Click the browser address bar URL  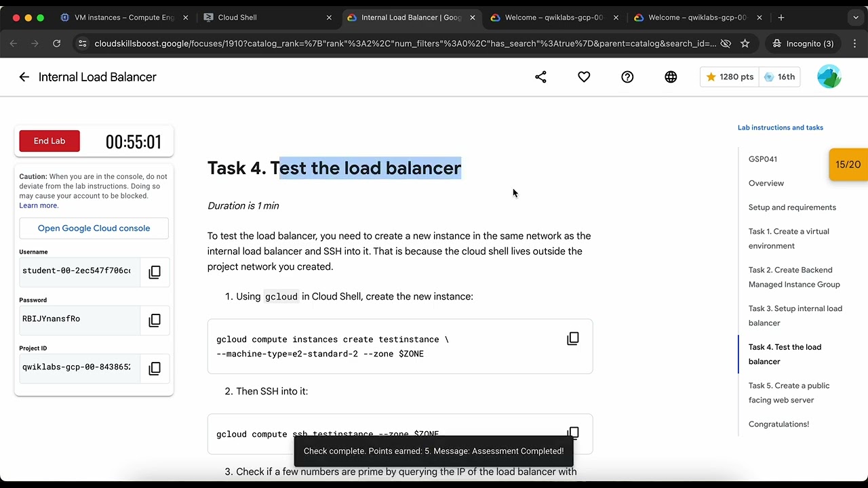click(405, 43)
